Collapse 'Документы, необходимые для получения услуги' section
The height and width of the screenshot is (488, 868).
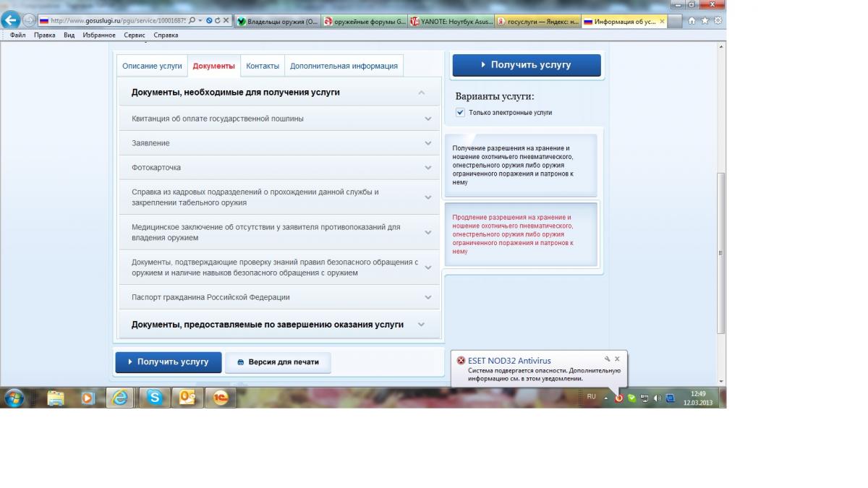coord(421,93)
